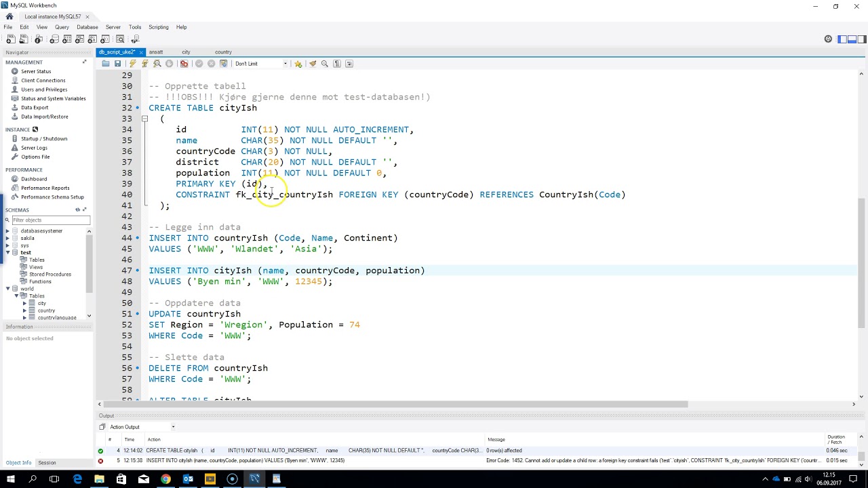Click the editor horizontal scrollbar
The height and width of the screenshot is (488, 868).
(x=397, y=404)
